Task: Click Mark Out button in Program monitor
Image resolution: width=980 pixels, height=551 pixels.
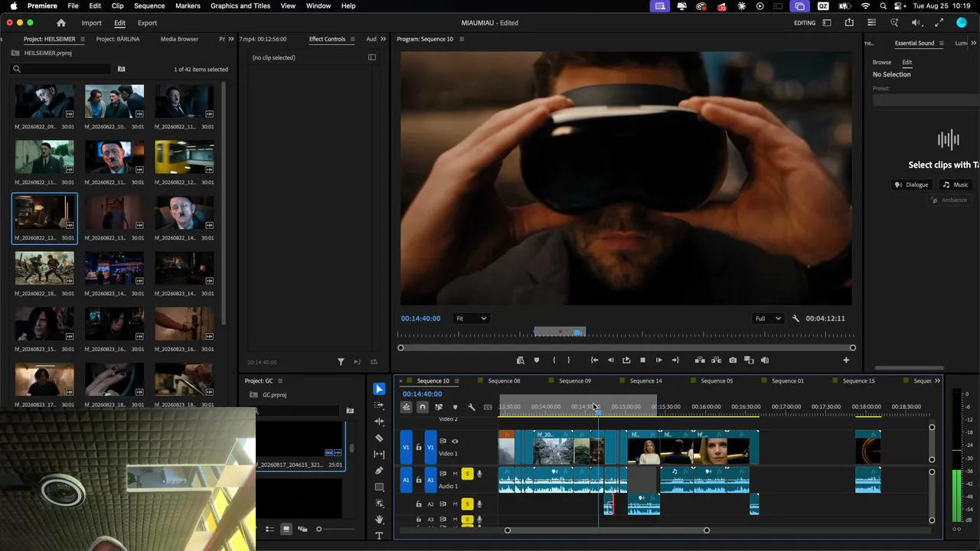Action: [x=568, y=360]
